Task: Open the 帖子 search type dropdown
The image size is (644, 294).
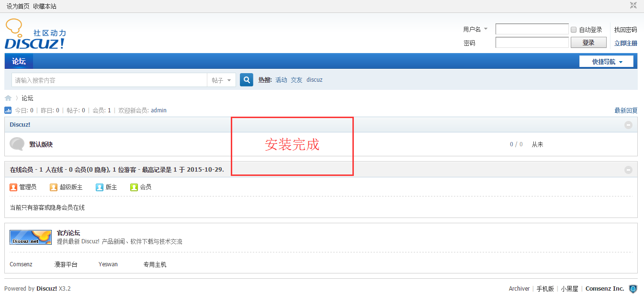Action: (x=221, y=80)
